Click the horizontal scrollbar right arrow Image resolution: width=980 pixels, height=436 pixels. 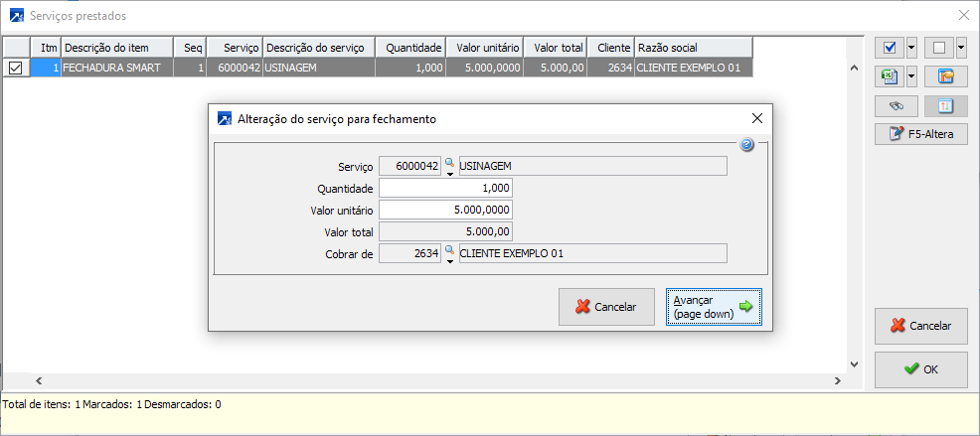(838, 380)
